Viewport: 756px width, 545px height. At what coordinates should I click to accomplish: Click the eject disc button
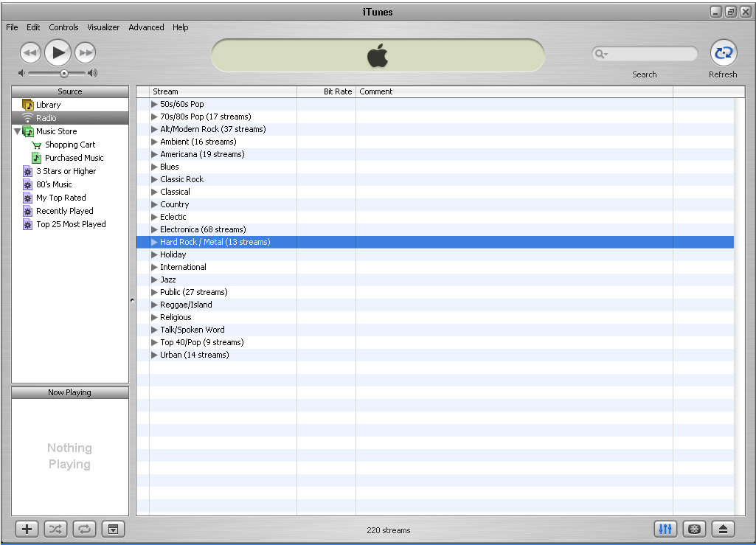pyautogui.click(x=723, y=529)
